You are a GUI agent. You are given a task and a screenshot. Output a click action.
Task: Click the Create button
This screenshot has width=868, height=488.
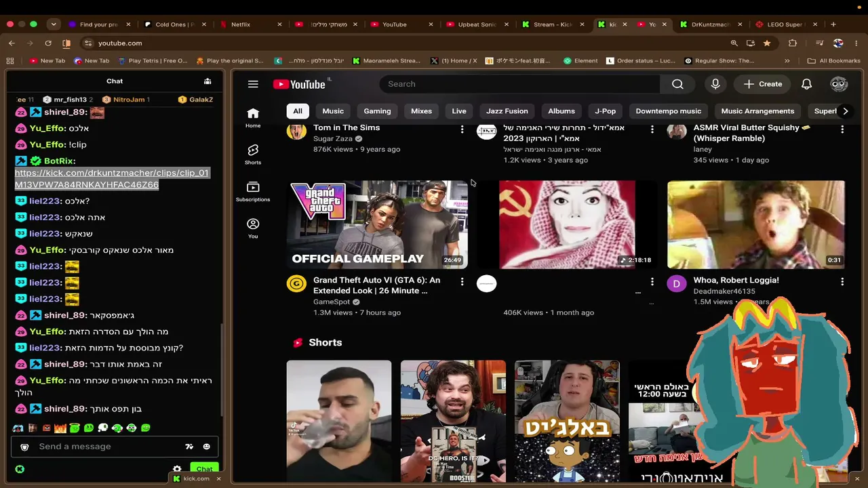[x=763, y=84]
